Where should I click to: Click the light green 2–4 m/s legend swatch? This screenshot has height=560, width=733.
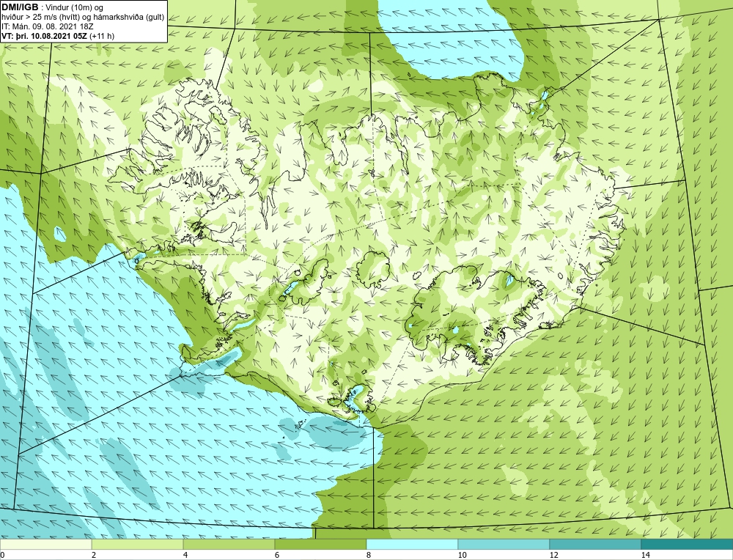pyautogui.click(x=138, y=544)
